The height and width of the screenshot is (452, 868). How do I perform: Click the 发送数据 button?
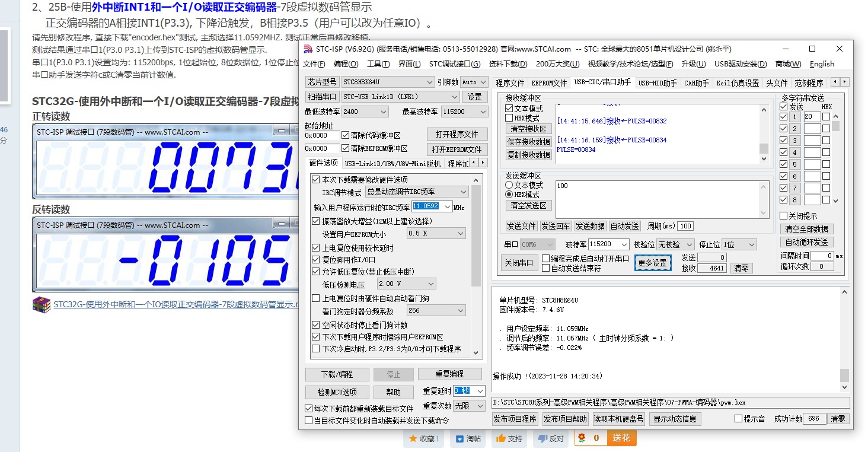(x=590, y=226)
